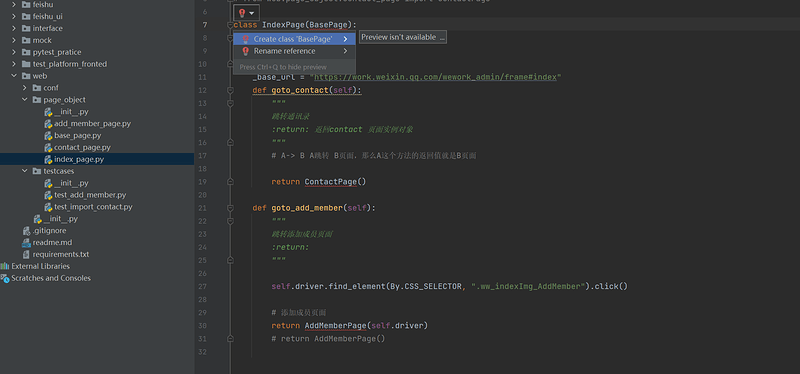800x374 pixels.
Task: Open Scratches and Consoles icon
Action: pos(5,278)
